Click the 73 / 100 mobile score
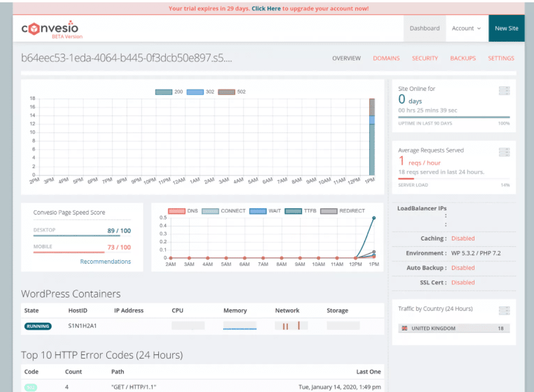This screenshot has width=534, height=392. tap(119, 247)
